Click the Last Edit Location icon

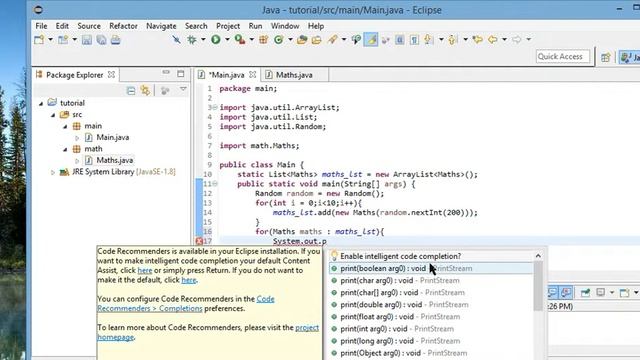coord(478,40)
